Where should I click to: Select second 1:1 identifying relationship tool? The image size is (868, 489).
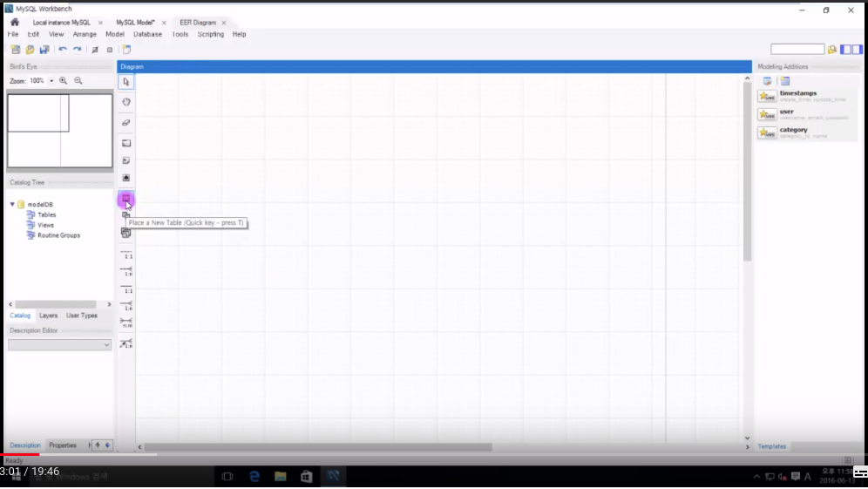(126, 289)
